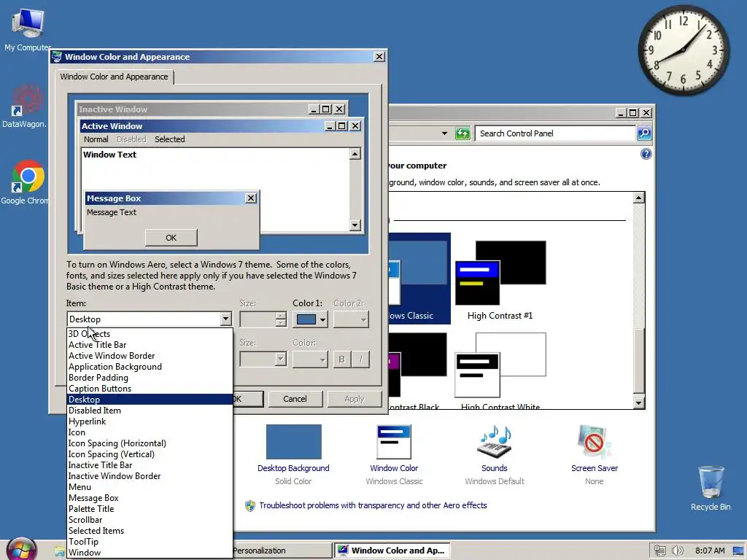
Task: Select the Windows Classic theme thumbnail
Action: [419, 279]
